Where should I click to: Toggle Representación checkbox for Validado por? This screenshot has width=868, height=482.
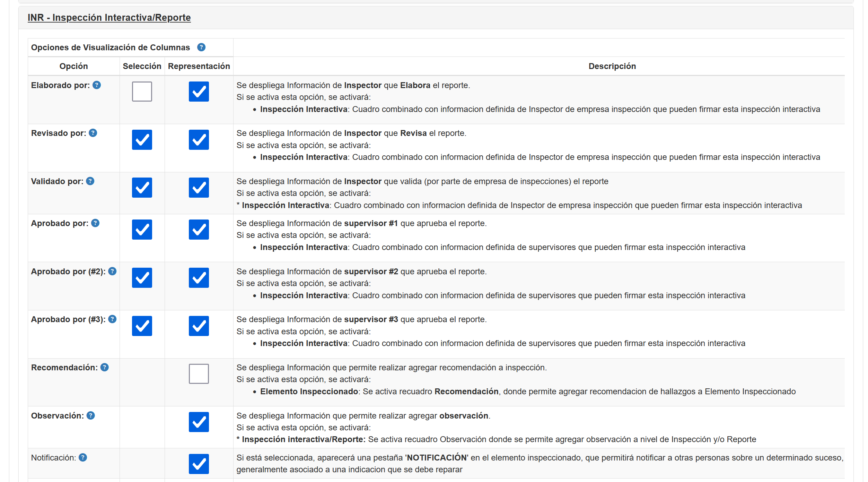[x=199, y=188]
